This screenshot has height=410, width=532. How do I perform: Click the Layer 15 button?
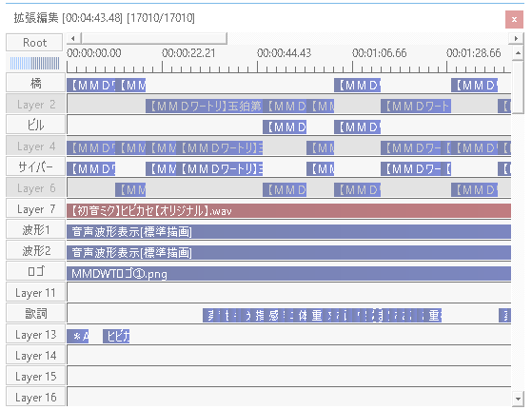click(35, 377)
